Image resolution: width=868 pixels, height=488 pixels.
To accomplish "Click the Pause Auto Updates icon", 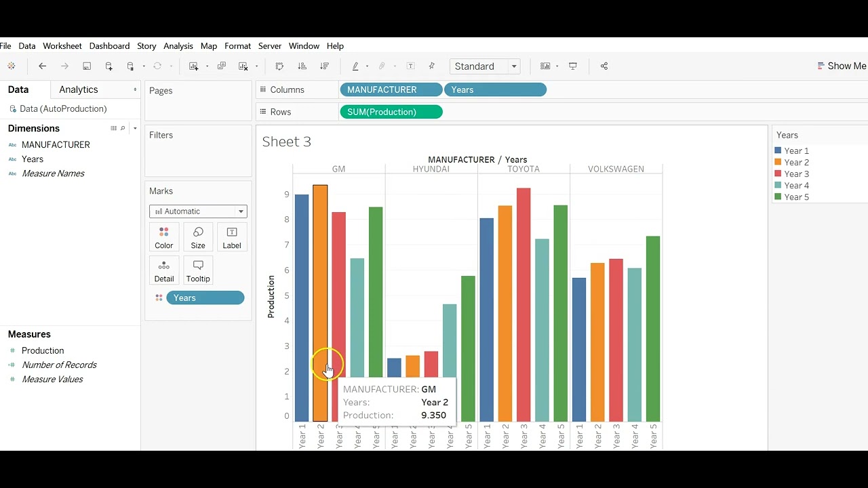I will [x=130, y=66].
